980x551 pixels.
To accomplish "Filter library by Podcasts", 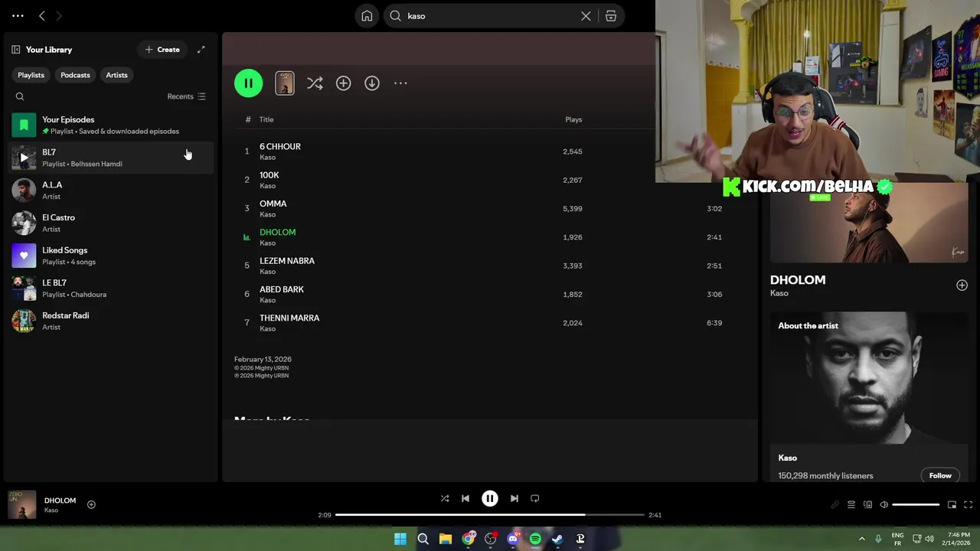I will coord(75,75).
